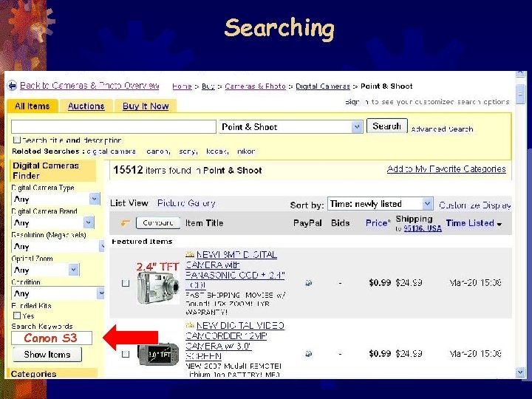Open the Digital Camera Brand dropdown
This screenshot has height=399, width=532.
tap(89, 222)
